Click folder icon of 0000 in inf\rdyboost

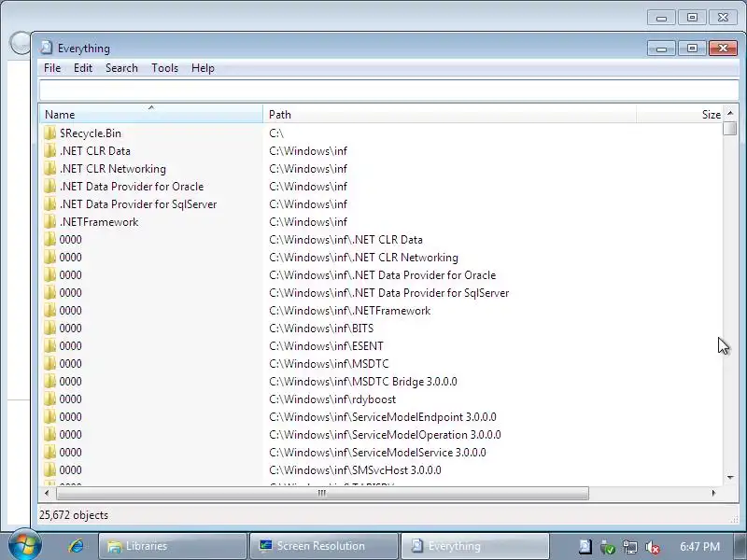coord(50,399)
